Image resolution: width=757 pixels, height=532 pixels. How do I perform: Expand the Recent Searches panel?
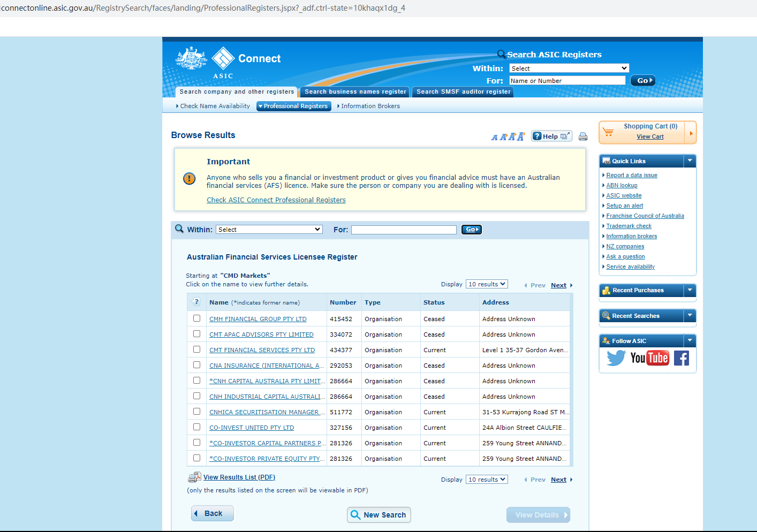(690, 316)
